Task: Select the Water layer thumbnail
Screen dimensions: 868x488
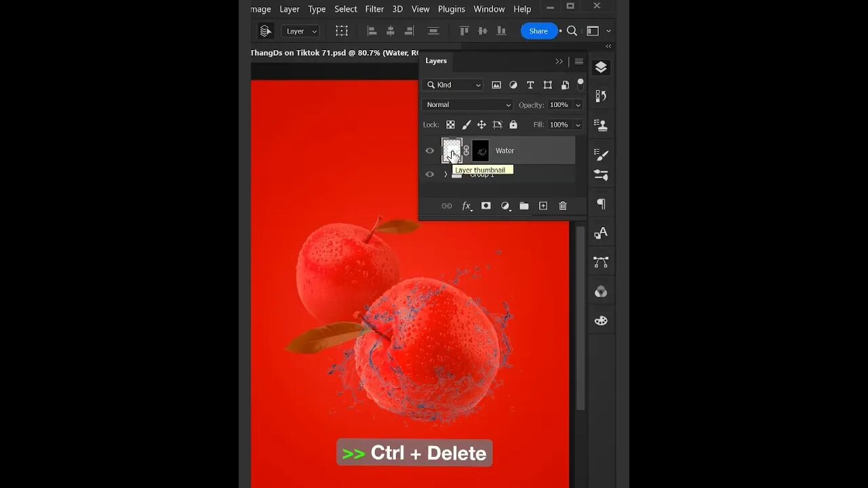Action: pyautogui.click(x=452, y=150)
